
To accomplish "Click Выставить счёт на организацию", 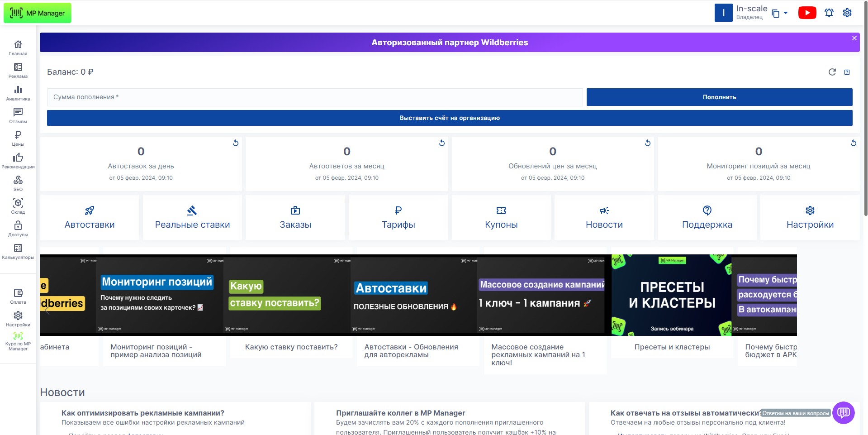I will 450,118.
